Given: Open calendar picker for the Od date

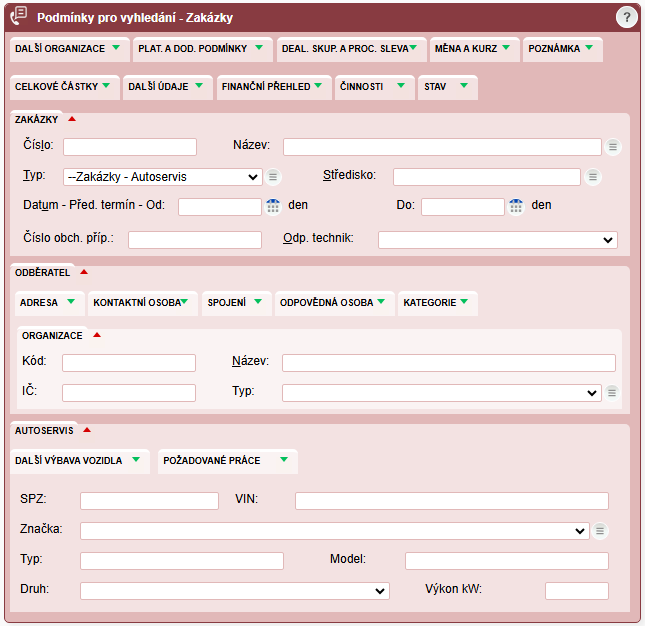Looking at the screenshot, I should pyautogui.click(x=273, y=207).
